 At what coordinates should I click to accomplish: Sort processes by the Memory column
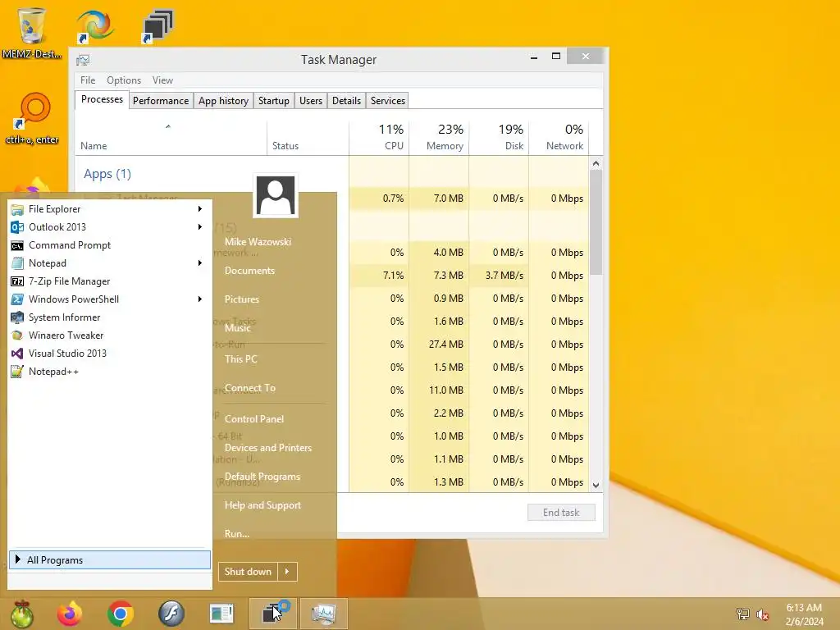pos(439,137)
